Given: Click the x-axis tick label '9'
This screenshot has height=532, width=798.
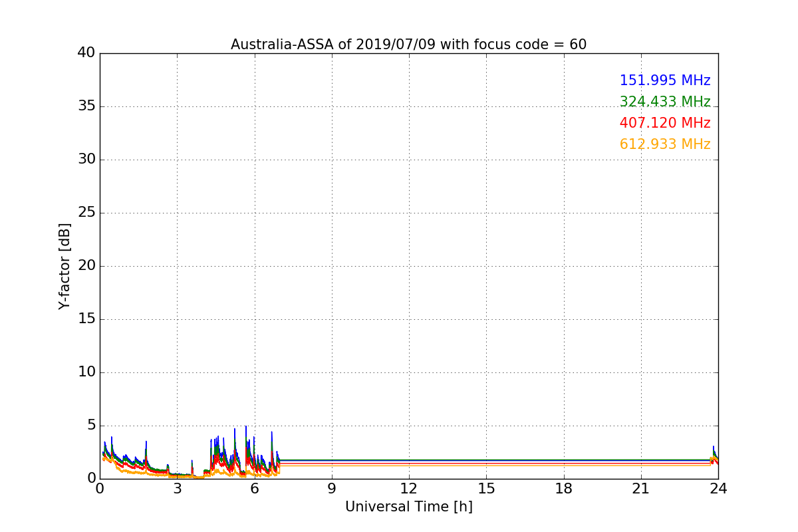Looking at the screenshot, I should coord(332,489).
